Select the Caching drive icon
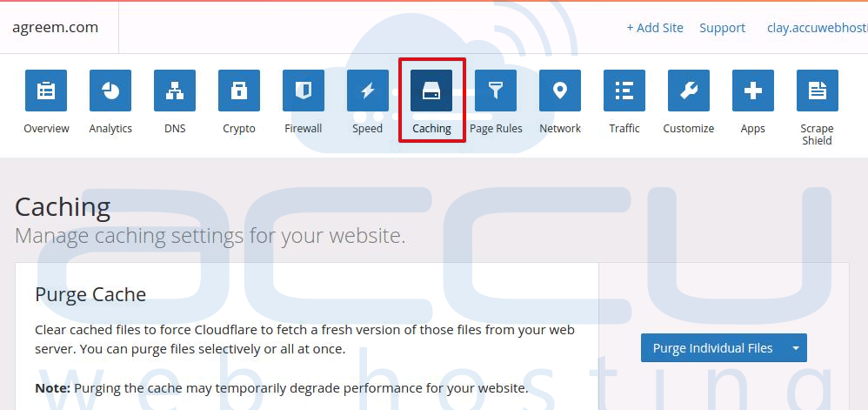The image size is (868, 410). (x=431, y=91)
